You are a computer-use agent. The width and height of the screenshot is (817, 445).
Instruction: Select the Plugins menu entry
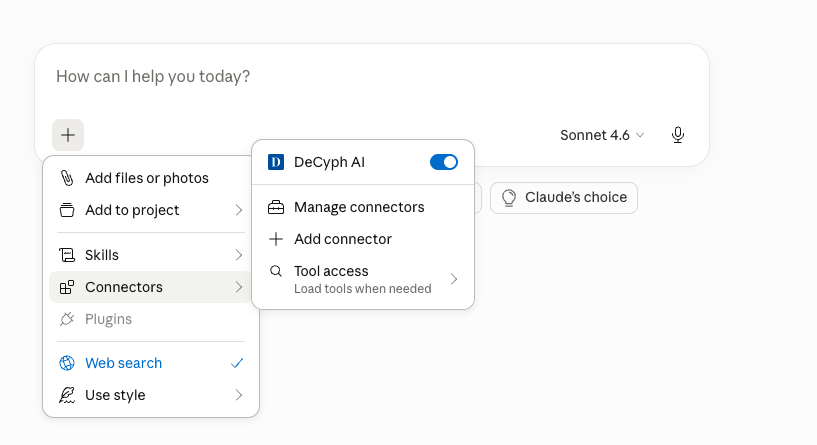(x=151, y=319)
